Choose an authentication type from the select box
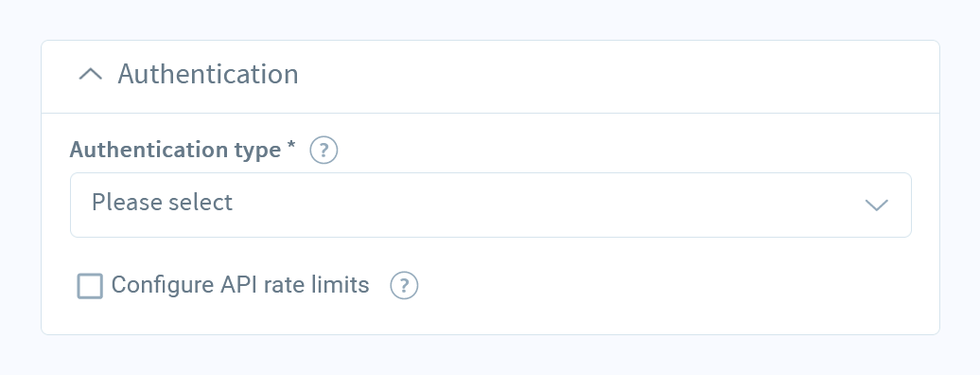The height and width of the screenshot is (375, 980). tap(491, 205)
